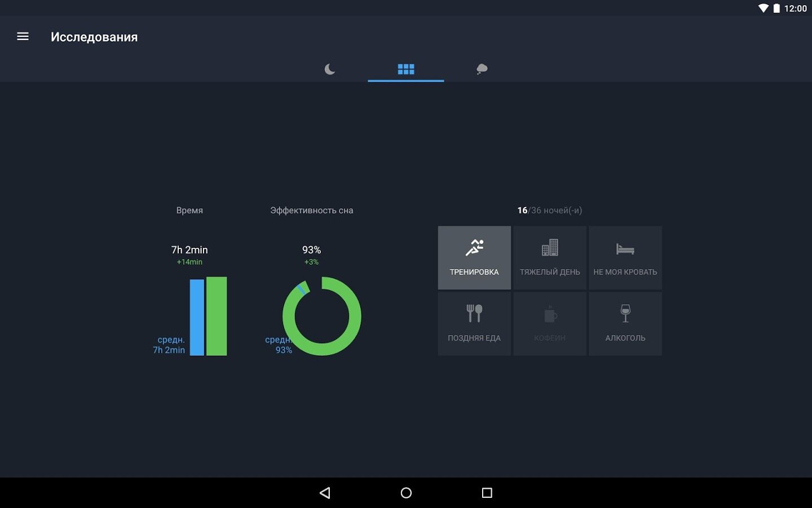
Task: Enable the Поздняя еда tag
Action: tap(474, 324)
